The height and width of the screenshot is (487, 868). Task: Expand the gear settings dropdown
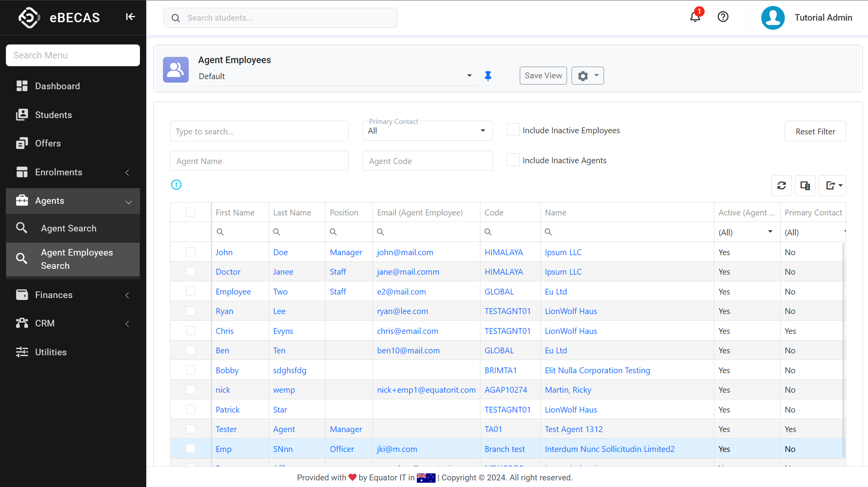click(588, 76)
